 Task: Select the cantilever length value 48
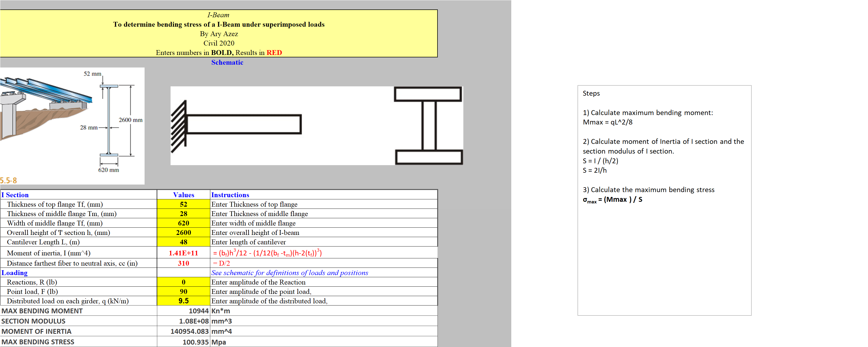[183, 242]
